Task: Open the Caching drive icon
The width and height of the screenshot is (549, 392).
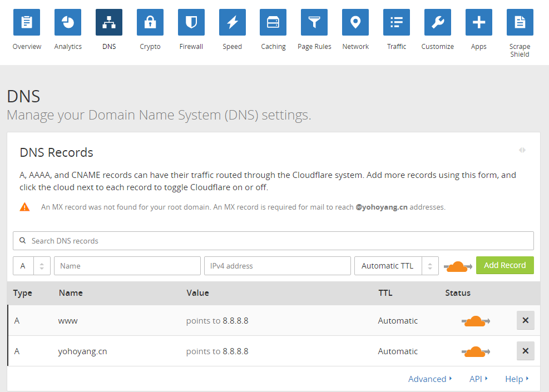Action: (273, 22)
